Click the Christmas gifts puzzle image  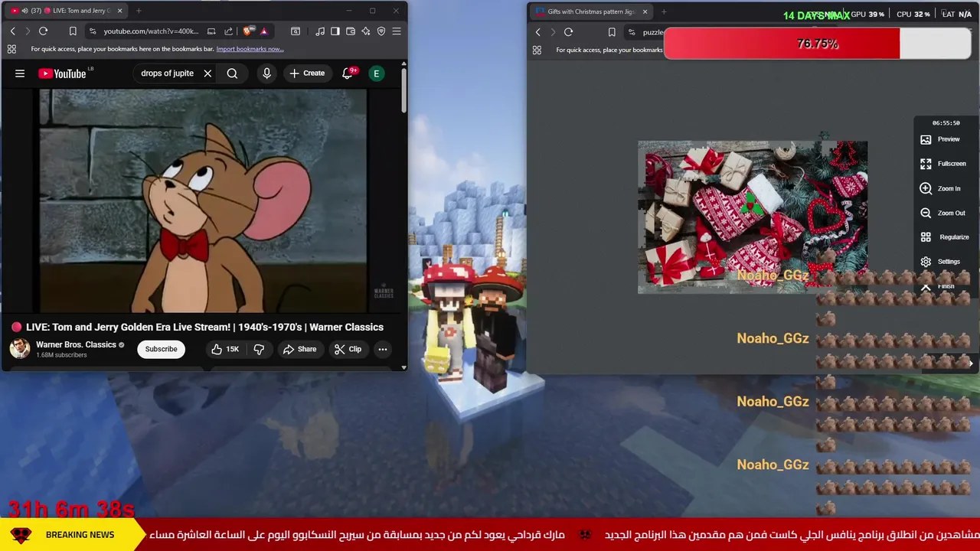753,217
